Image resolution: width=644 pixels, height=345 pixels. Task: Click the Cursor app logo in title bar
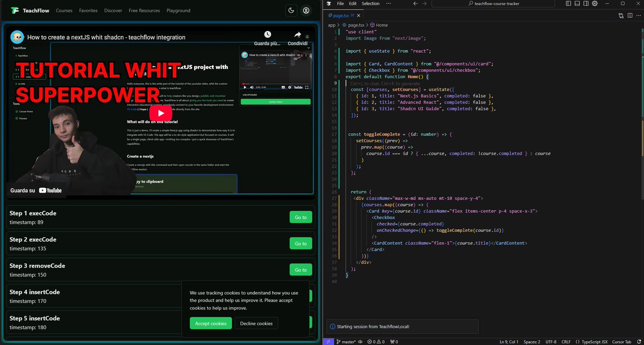tap(328, 4)
